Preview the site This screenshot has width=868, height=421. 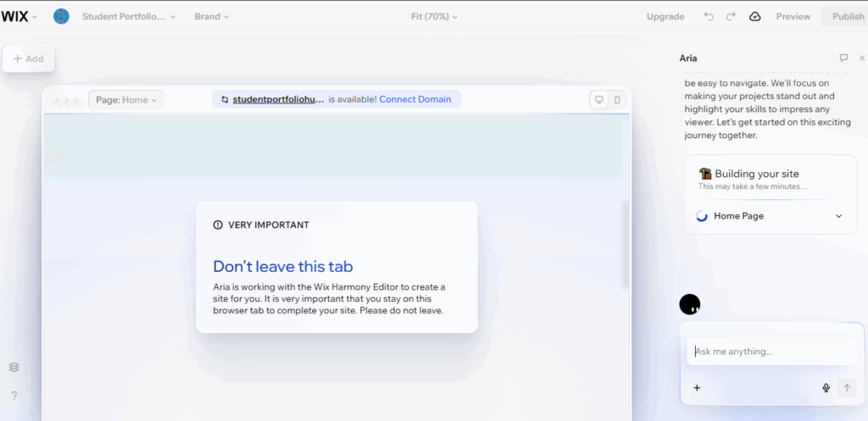click(x=793, y=17)
